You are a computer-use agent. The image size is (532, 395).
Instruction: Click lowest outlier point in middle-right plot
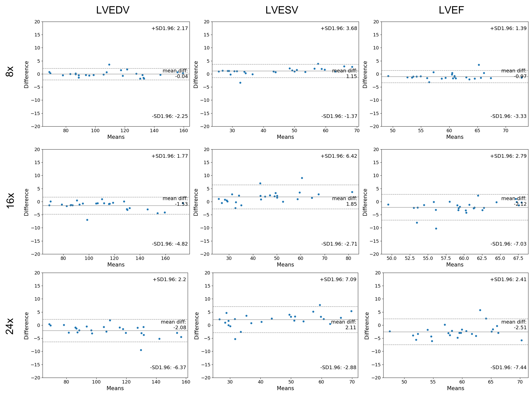(x=436, y=229)
